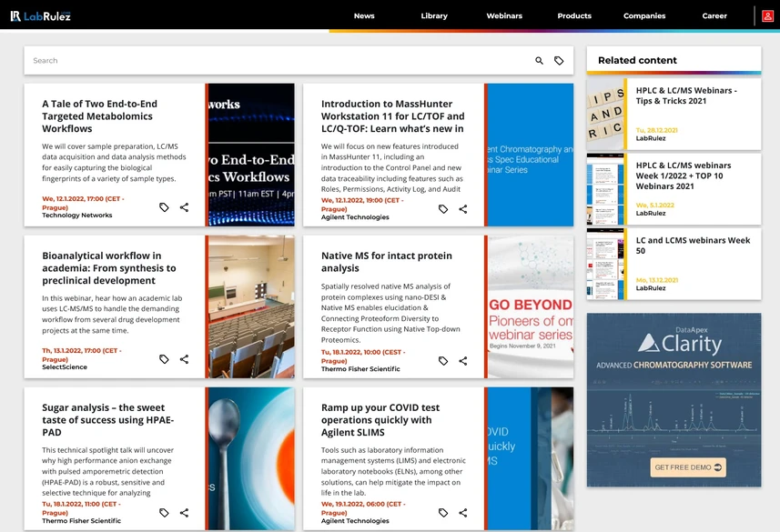
Task: Open Bioanalytical workflow in academia title
Action: (109, 268)
